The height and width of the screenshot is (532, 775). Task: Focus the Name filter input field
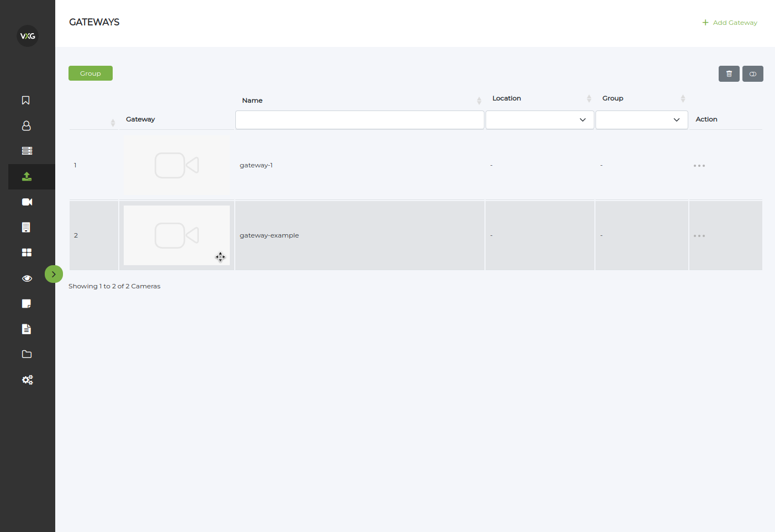pos(360,120)
